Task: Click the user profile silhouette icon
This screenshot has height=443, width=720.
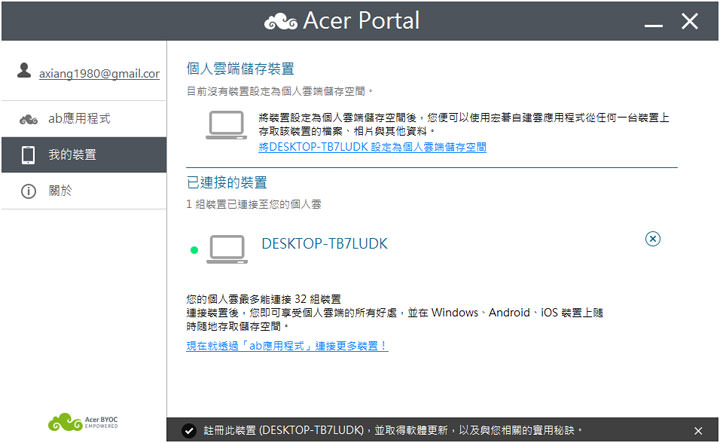Action: 24,70
